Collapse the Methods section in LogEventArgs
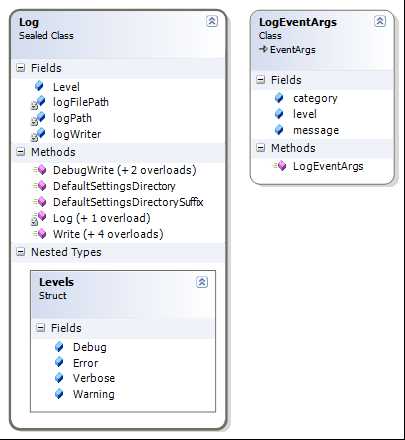 [260, 148]
